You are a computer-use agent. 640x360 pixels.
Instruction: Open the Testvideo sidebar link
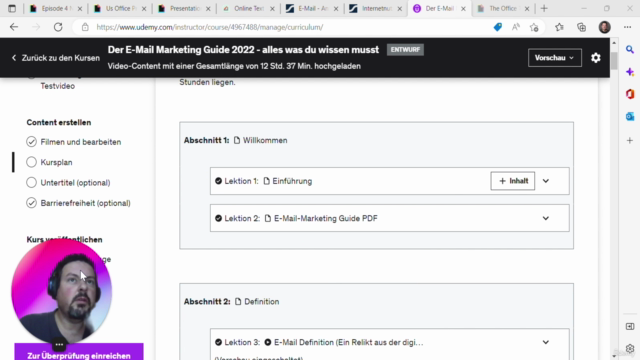(58, 86)
